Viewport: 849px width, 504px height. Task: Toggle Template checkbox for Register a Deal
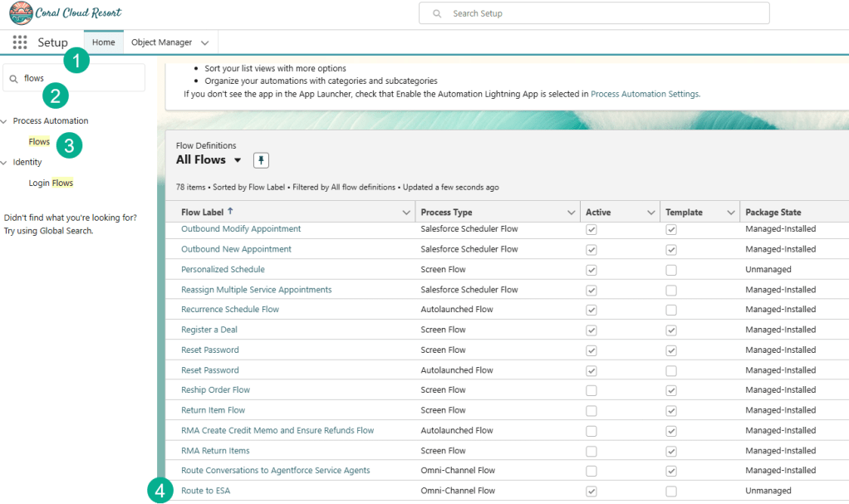(x=671, y=330)
